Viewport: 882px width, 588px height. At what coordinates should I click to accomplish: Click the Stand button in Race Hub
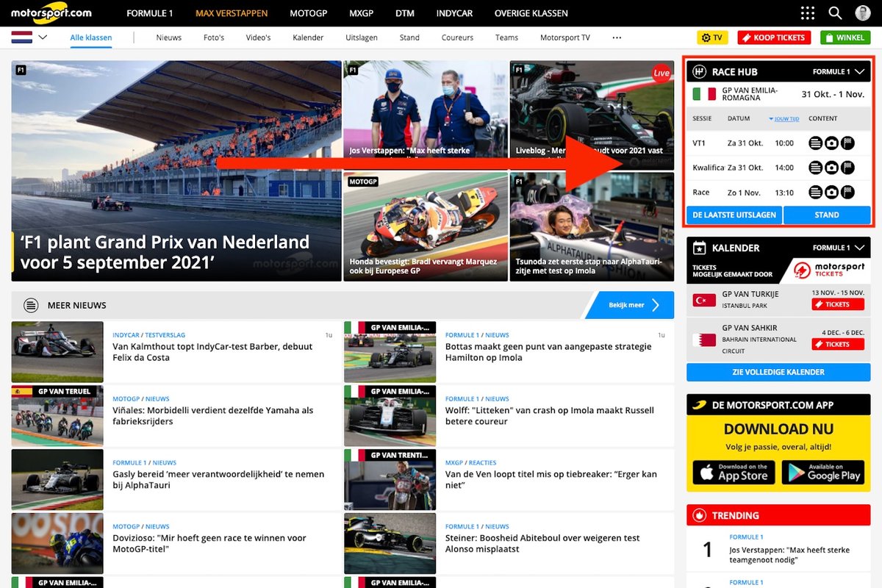point(827,215)
